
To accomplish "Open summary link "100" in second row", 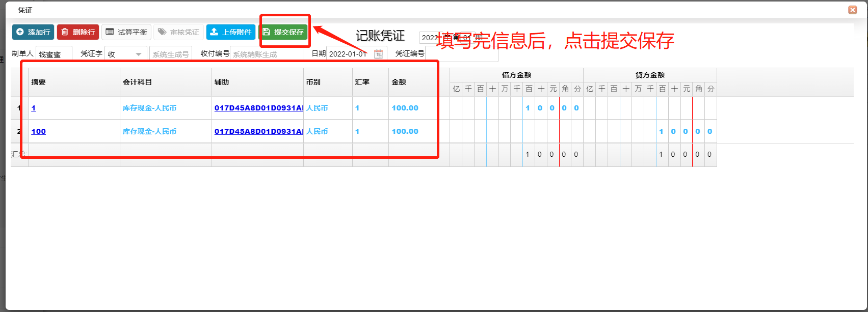I will [38, 131].
